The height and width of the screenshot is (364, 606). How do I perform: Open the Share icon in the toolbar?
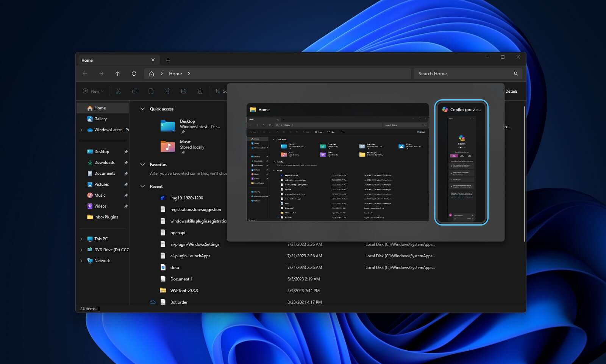184,91
